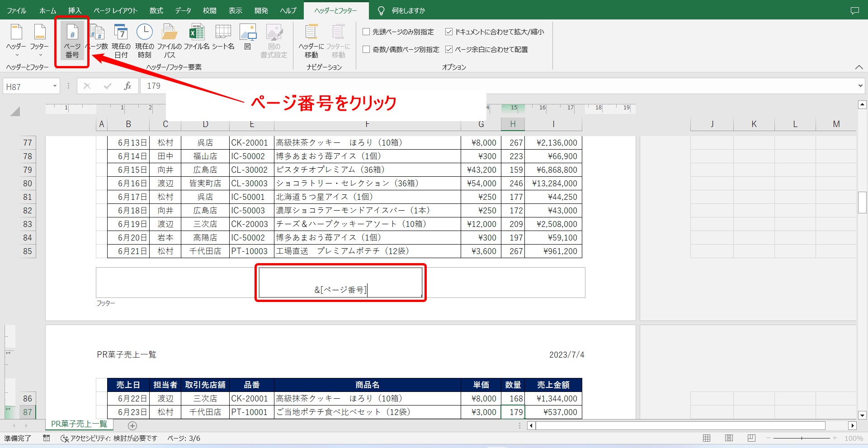
Task: Switch to the ページ レイアウト tab
Action: click(115, 10)
